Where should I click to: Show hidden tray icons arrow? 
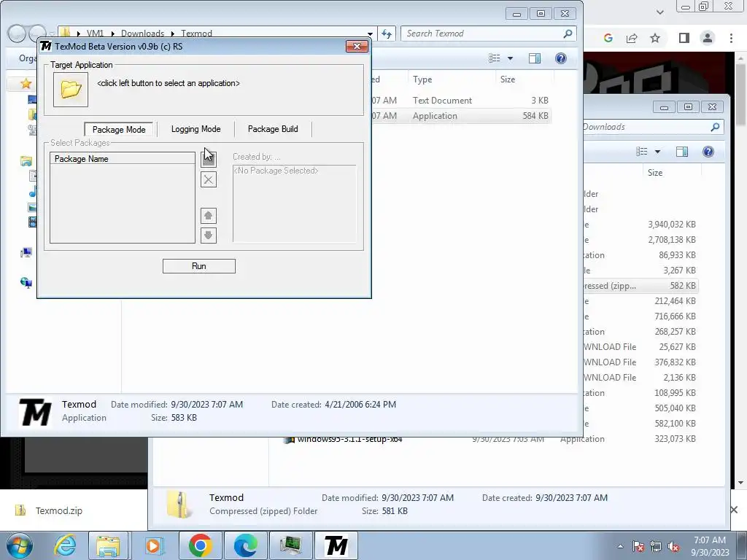pos(620,546)
